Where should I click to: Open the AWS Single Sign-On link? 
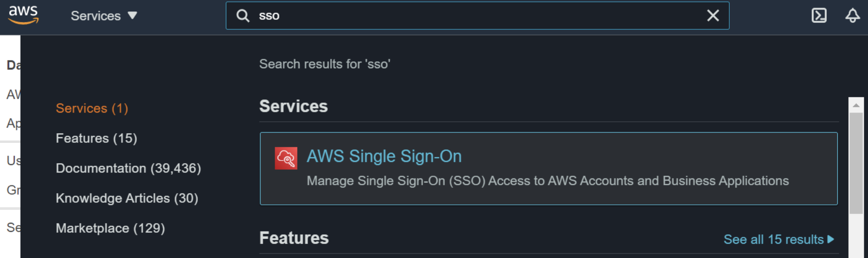tap(384, 156)
